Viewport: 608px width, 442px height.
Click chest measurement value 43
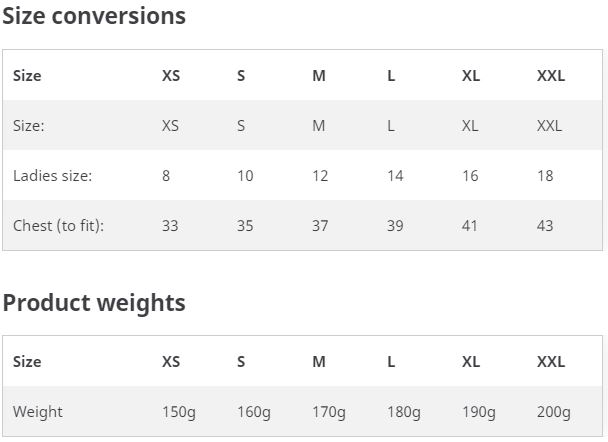545,226
